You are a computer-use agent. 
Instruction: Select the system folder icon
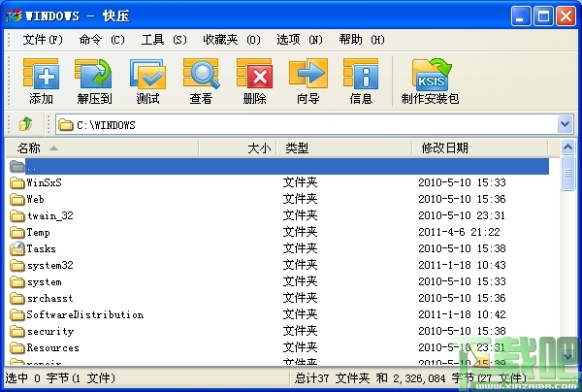17,281
